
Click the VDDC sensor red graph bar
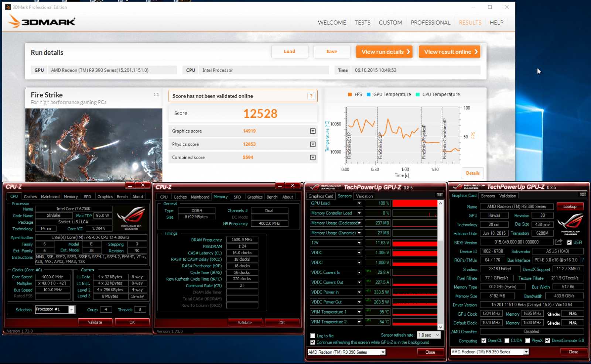click(x=415, y=253)
